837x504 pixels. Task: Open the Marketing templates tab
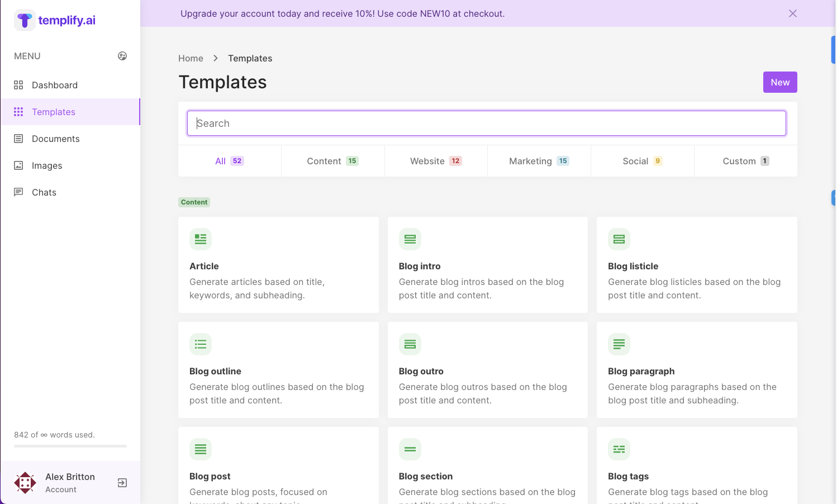539,161
